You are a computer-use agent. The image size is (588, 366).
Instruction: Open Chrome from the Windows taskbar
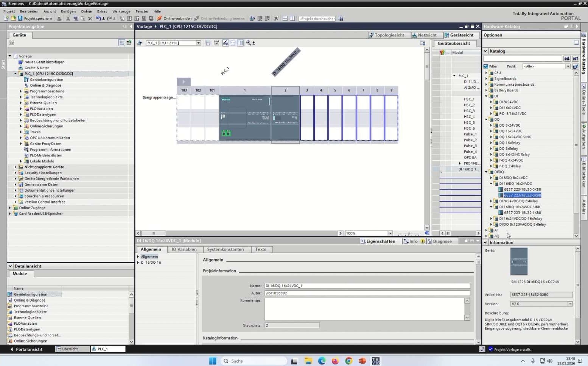coord(349,361)
